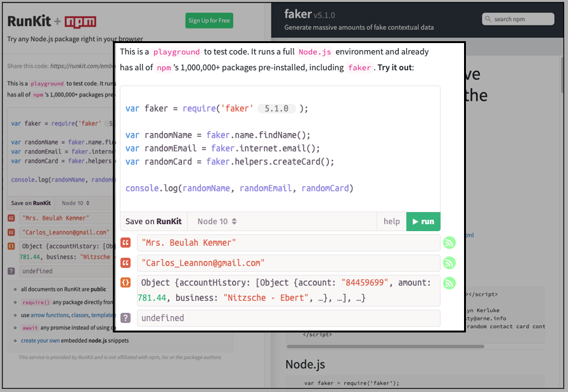Click the orange object type icon in popup

coord(126,282)
